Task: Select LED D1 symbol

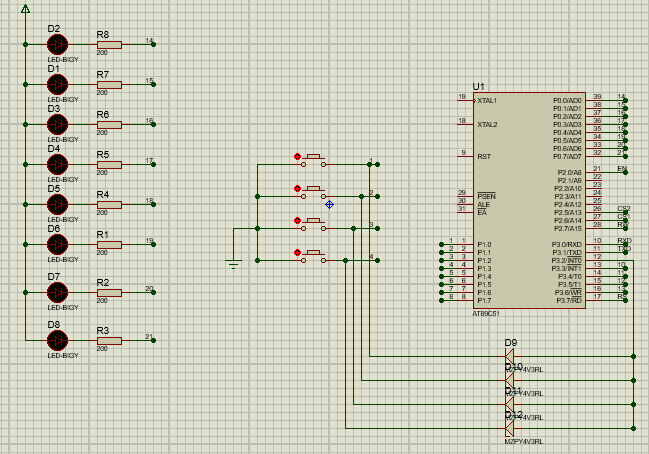Action: click(58, 84)
